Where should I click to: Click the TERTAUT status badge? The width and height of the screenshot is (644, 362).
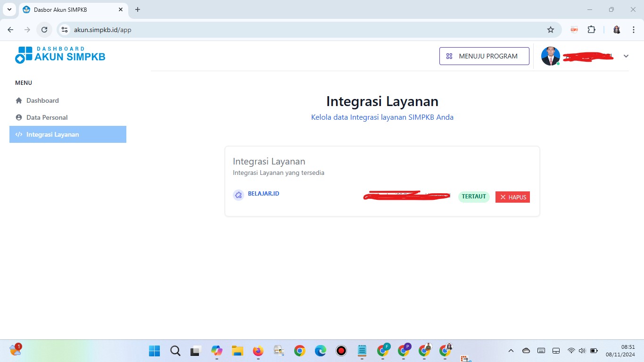click(474, 197)
